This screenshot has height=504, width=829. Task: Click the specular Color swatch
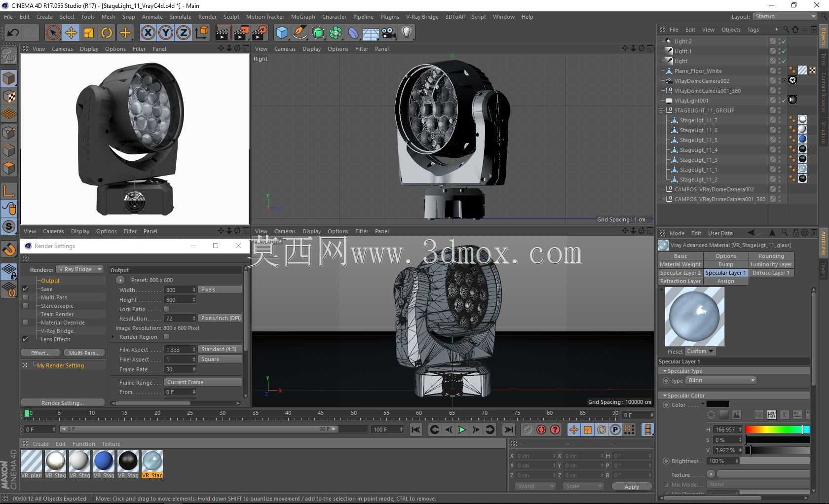[x=717, y=405]
